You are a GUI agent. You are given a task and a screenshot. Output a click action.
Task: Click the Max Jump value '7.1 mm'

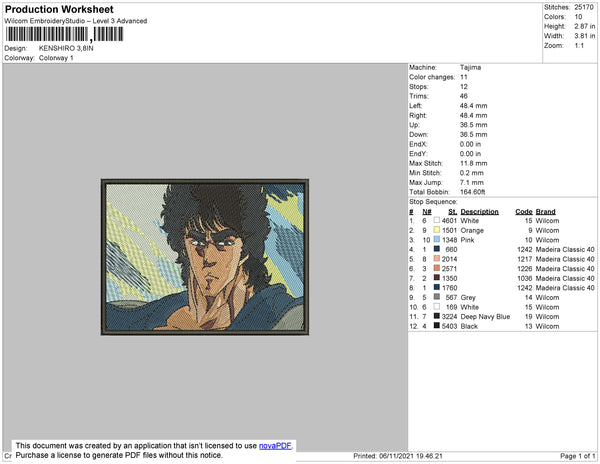pyautogui.click(x=472, y=182)
